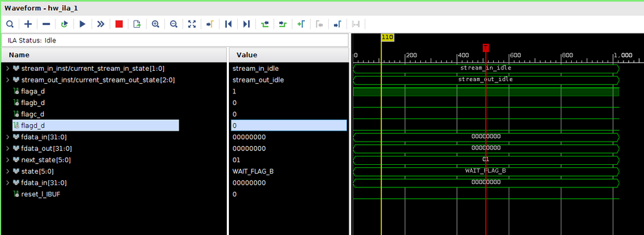Image resolution: width=644 pixels, height=235 pixels.
Task: Zoom out of the waveform
Action: [x=174, y=24]
